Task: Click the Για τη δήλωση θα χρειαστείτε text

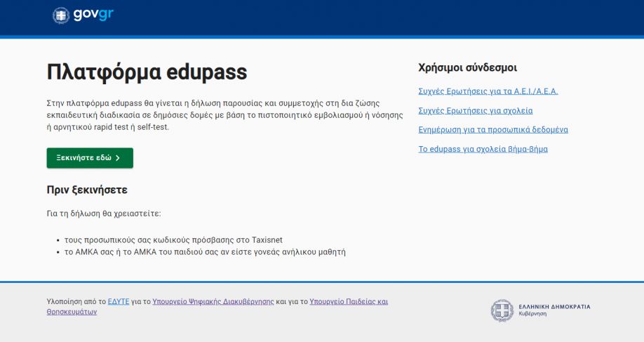Action: click(104, 213)
